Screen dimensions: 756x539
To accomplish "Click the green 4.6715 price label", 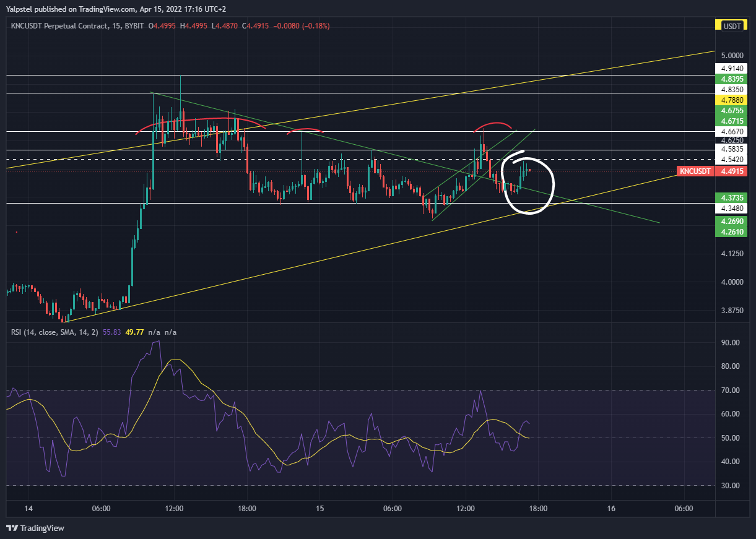I will click(x=732, y=121).
